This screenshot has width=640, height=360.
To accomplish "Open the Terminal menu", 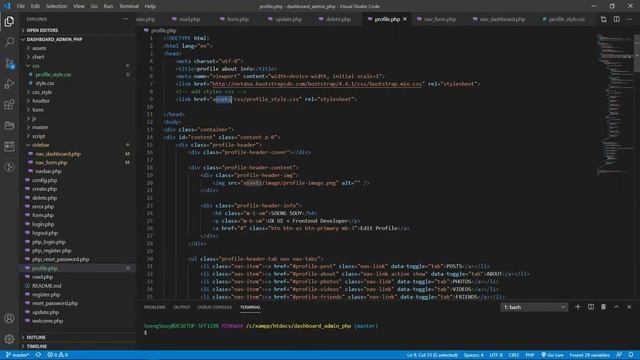I will point(129,6).
